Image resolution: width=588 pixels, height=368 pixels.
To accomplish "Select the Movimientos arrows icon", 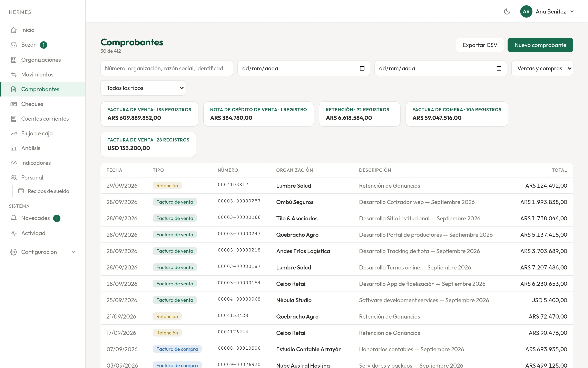I will (14, 74).
